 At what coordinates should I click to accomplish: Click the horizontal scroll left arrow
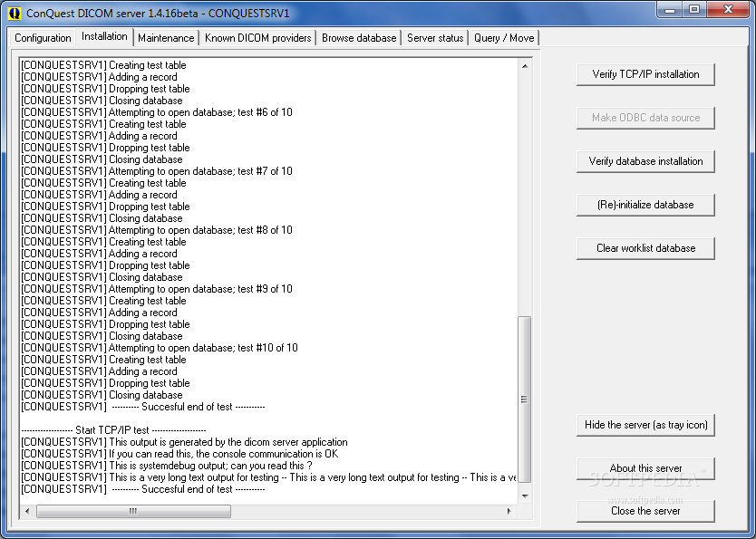[27, 511]
